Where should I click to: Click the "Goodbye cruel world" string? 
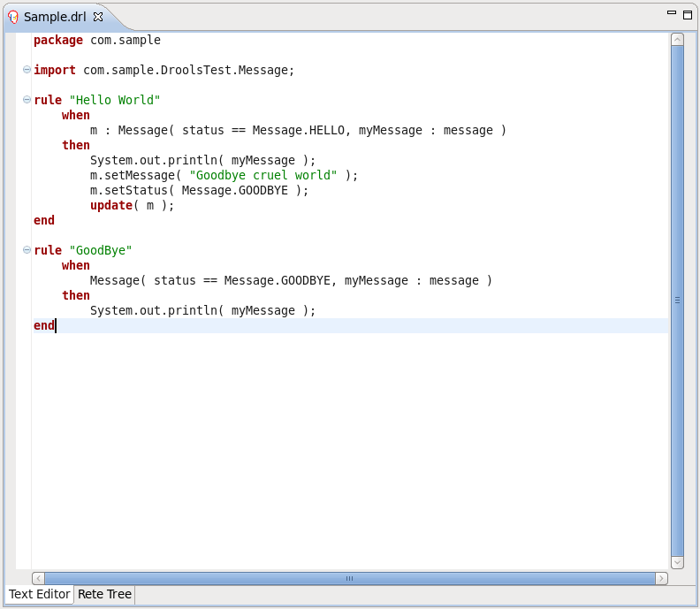[263, 175]
